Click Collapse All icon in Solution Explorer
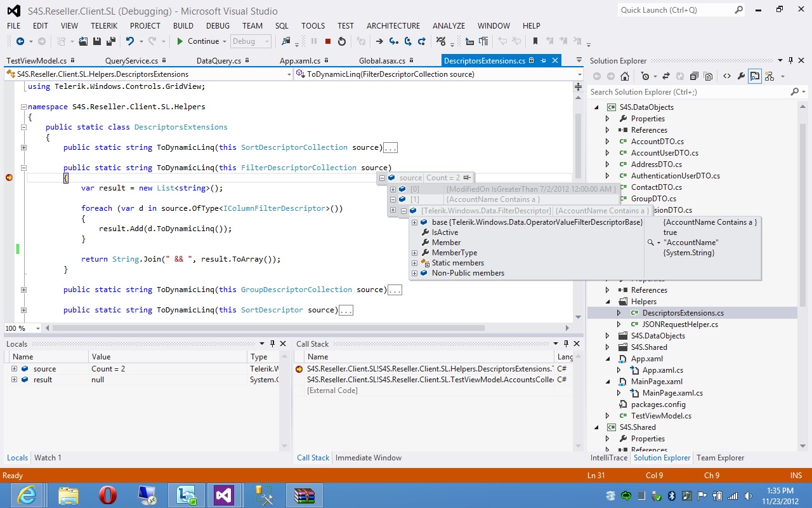 [694, 76]
